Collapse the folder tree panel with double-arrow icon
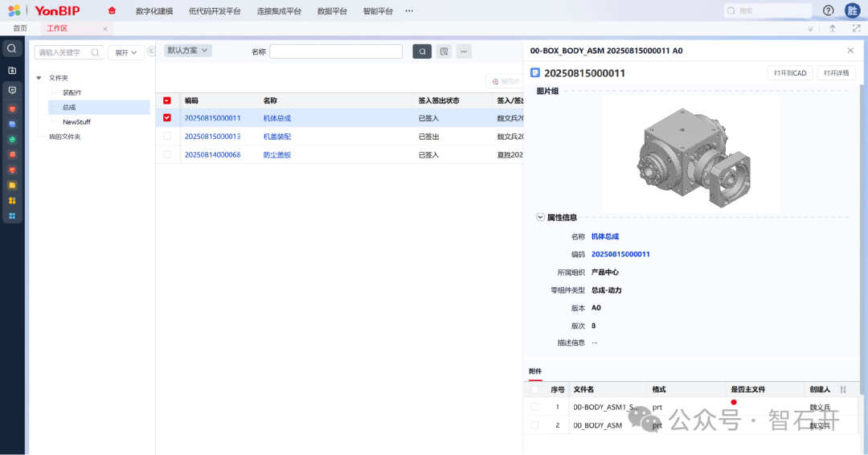The width and height of the screenshot is (868, 455). pyautogui.click(x=150, y=51)
